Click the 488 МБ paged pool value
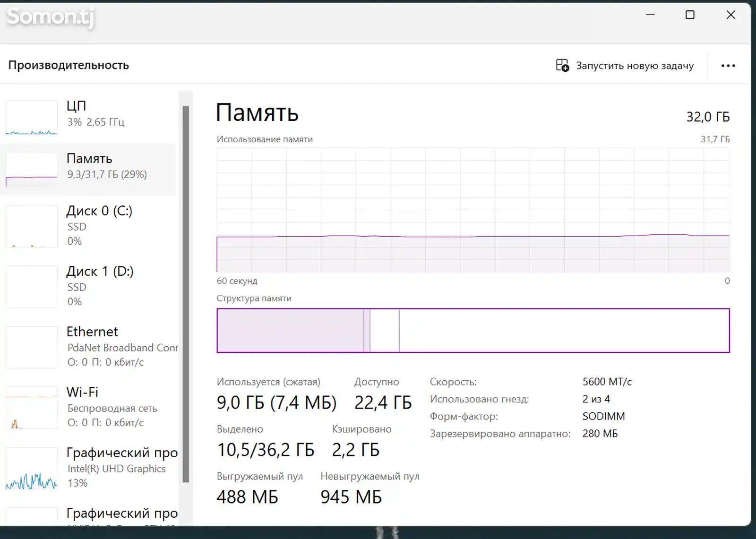This screenshot has width=756, height=539. (x=247, y=497)
